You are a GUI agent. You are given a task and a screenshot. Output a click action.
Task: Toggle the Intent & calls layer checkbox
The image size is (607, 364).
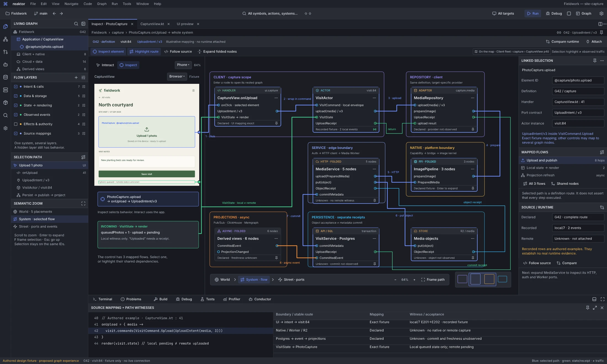(x=16, y=87)
